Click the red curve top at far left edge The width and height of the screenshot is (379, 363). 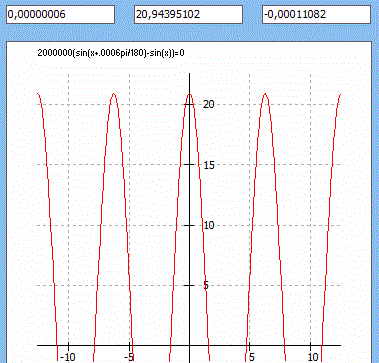coord(38,95)
